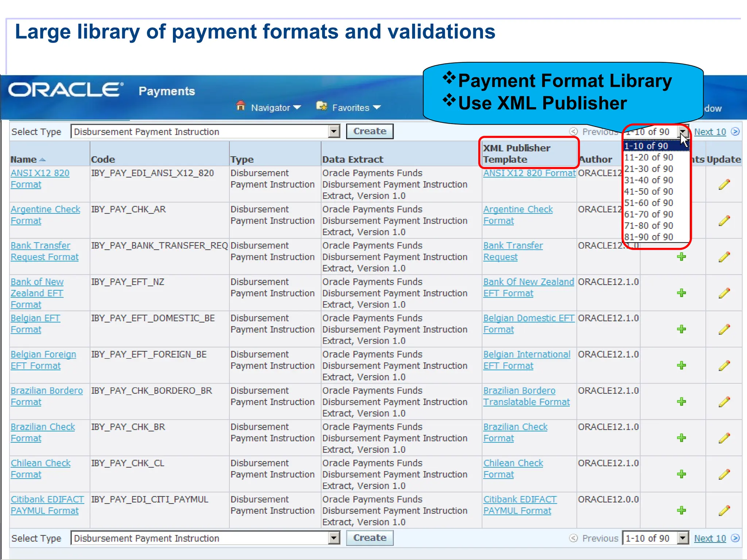The image size is (747, 560).
Task: Pick 71-80 of 90 option
Action: click(x=655, y=225)
